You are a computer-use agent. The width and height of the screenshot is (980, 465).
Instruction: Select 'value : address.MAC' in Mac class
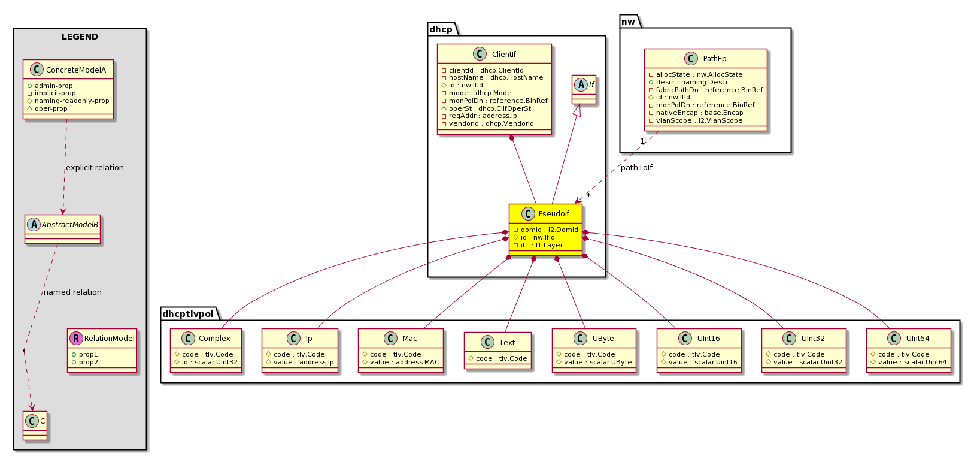tap(404, 362)
